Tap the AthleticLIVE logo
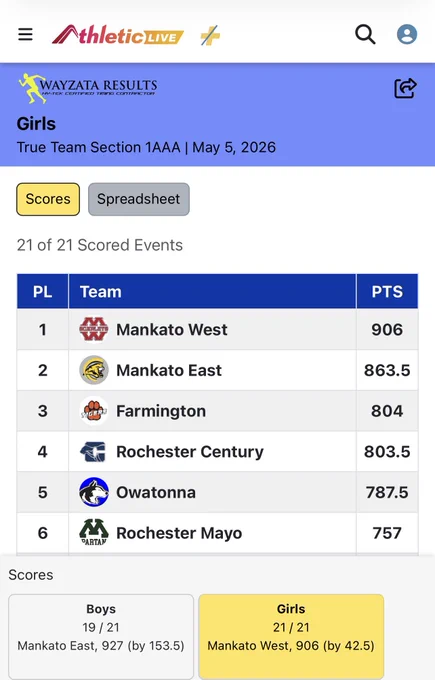Screen dimensions: 435x680 pyautogui.click(x=118, y=35)
